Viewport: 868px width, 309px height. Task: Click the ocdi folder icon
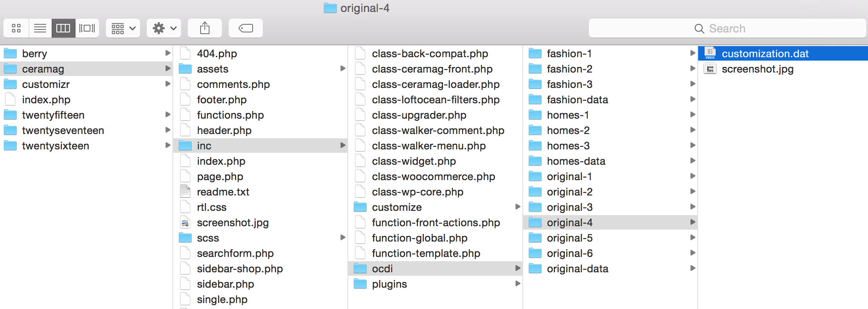[360, 268]
